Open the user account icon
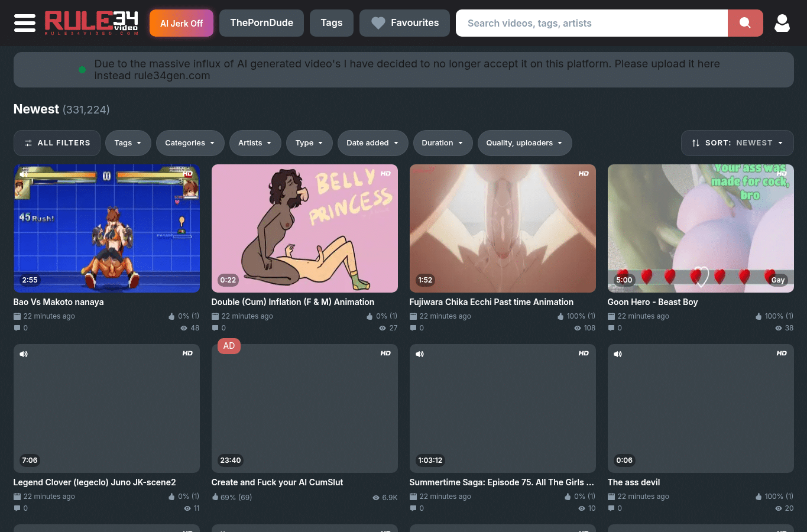Screen dimensions: 807x532 (x=782, y=23)
